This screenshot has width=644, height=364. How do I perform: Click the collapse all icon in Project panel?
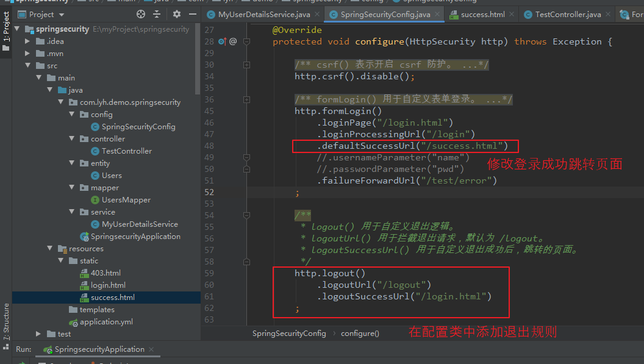click(157, 15)
